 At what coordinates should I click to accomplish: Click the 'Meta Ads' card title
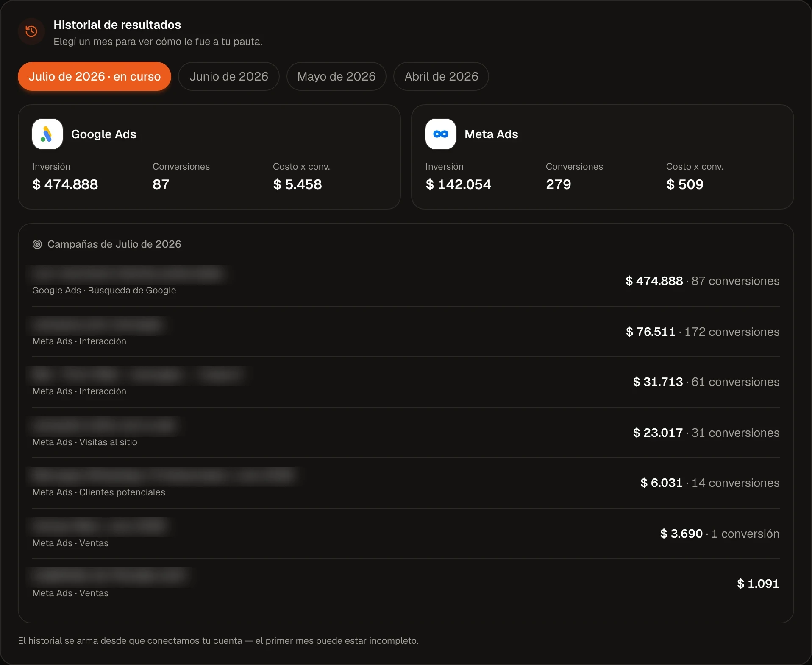(491, 134)
